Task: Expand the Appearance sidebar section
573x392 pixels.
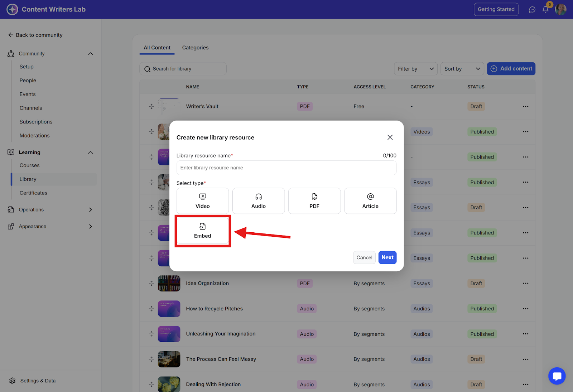Action: click(90, 227)
